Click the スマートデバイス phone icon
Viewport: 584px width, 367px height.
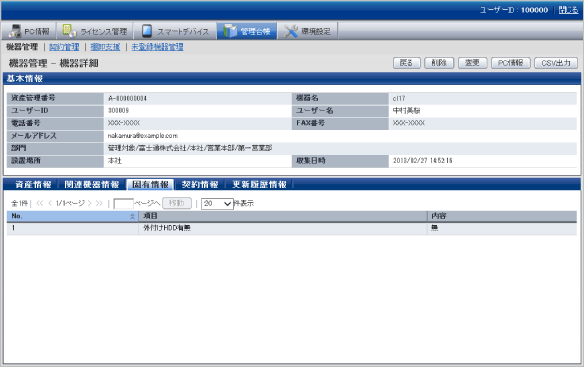(x=147, y=31)
